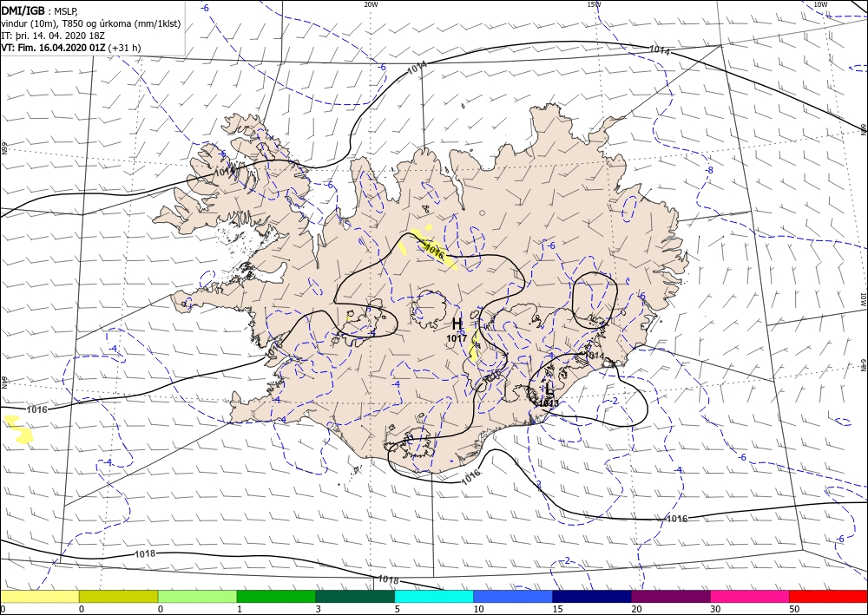Click the legend tick label '1'
This screenshot has width=868, height=615.
[240, 609]
